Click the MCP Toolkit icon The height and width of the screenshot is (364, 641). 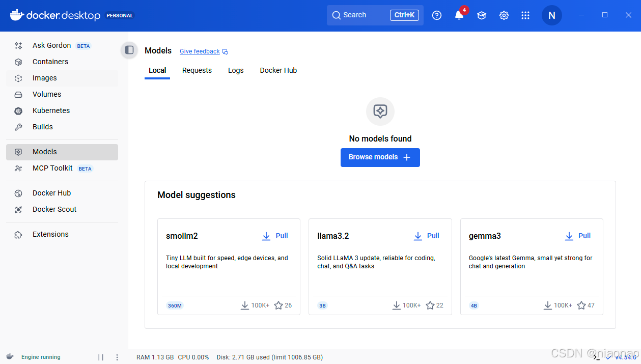pyautogui.click(x=18, y=168)
